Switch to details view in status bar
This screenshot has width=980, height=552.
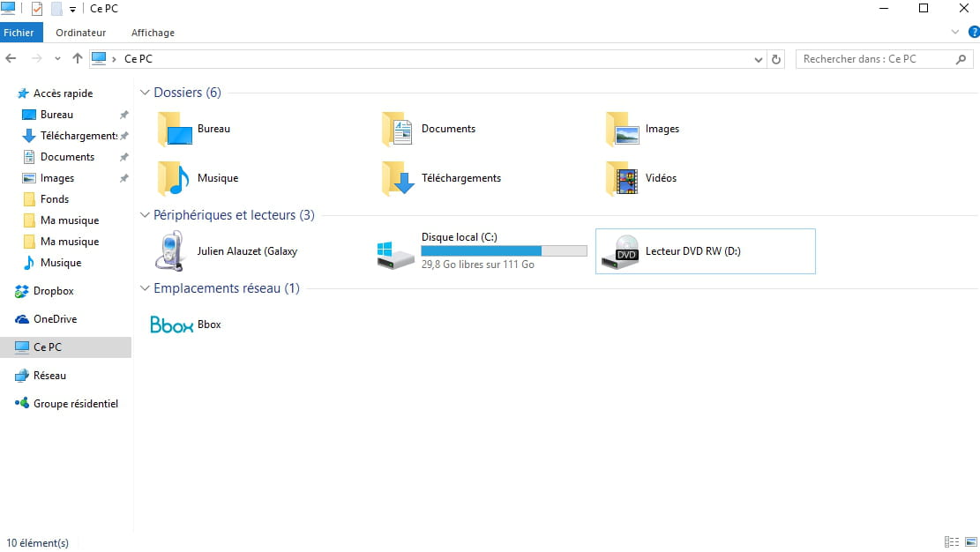952,542
